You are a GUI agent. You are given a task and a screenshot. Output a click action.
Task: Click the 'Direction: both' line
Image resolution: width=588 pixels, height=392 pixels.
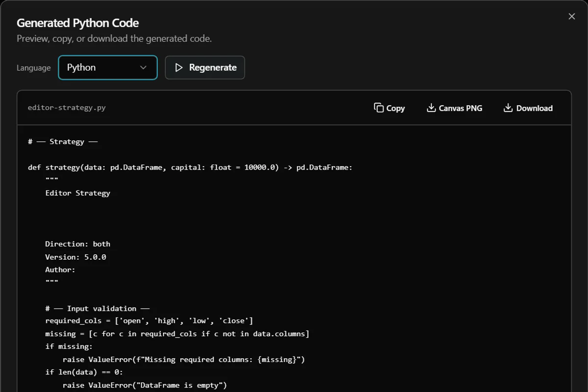(78, 244)
